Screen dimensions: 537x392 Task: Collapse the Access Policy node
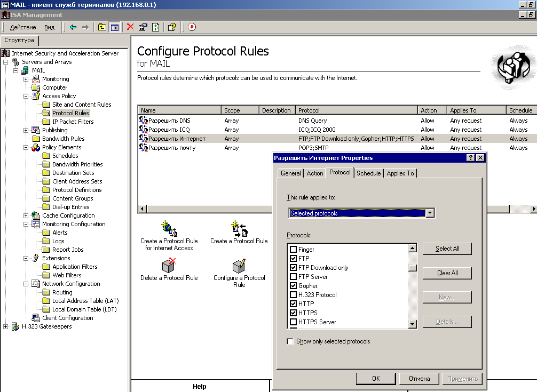click(x=26, y=96)
